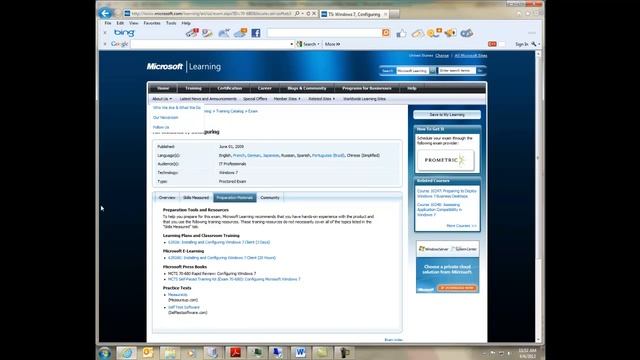Open Microsoft Word from the taskbar
Viewport: 640px width, 360px height.
click(300, 353)
